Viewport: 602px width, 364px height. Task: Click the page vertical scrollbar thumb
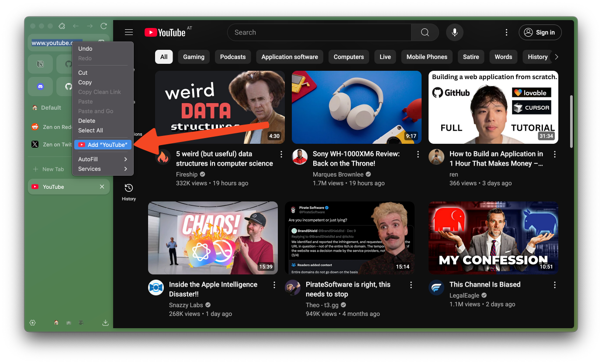(571, 122)
